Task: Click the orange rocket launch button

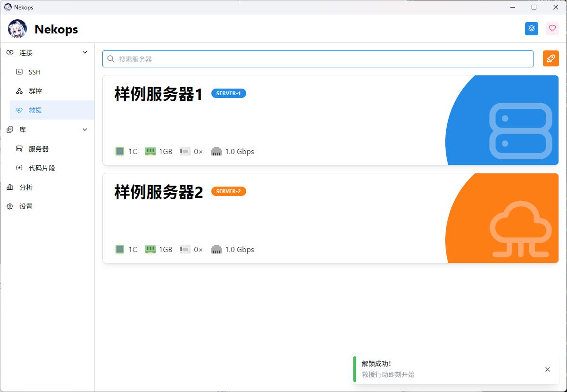Action: [x=550, y=59]
